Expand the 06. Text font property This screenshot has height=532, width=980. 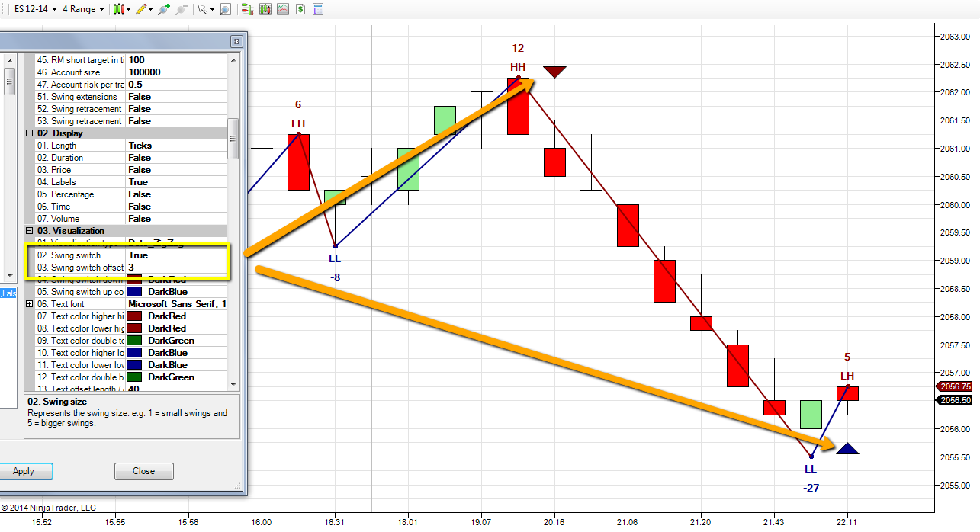click(x=30, y=304)
